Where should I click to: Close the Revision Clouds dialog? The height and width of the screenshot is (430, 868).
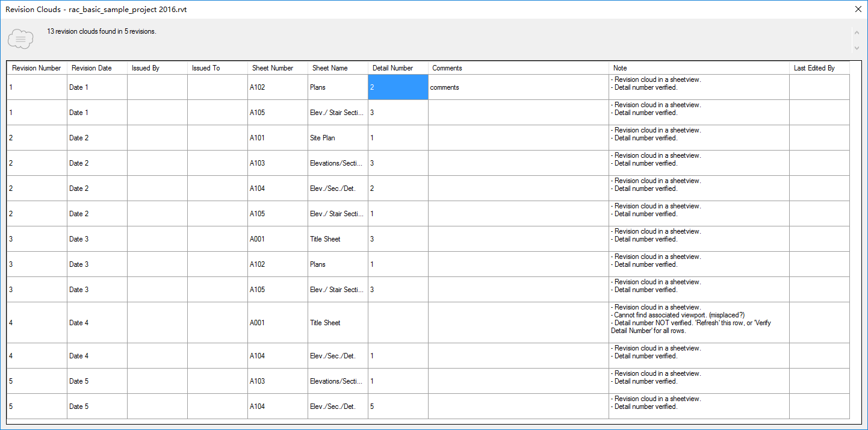coord(858,9)
